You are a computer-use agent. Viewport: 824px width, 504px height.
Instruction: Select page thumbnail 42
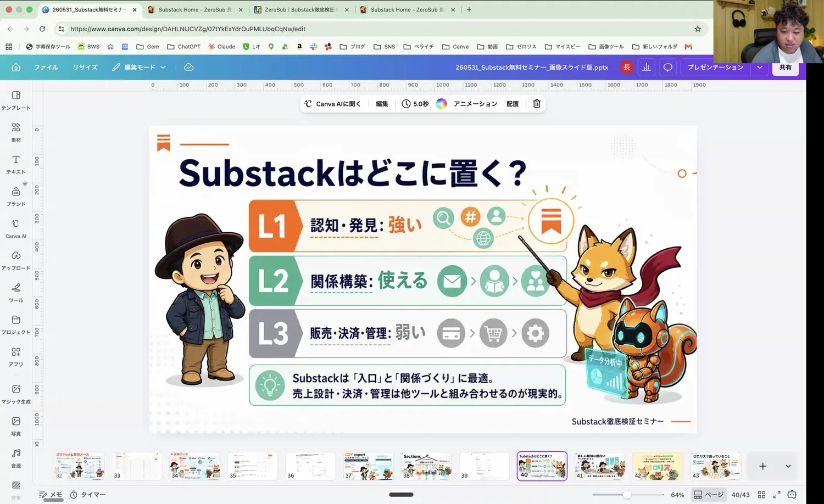click(658, 466)
